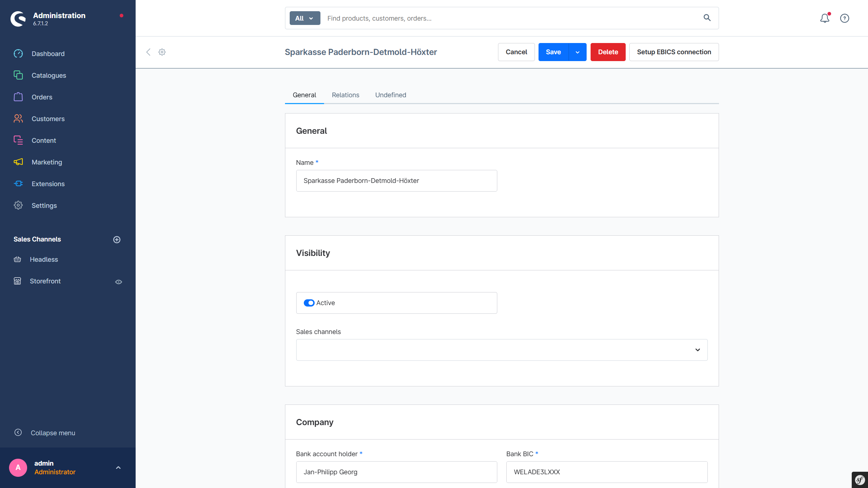Click the Marketing megaphone icon
Screen dimensions: 868x488
[18, 162]
